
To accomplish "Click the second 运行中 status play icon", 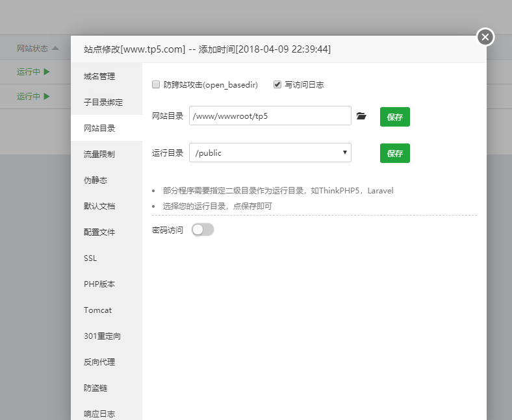I will click(47, 96).
